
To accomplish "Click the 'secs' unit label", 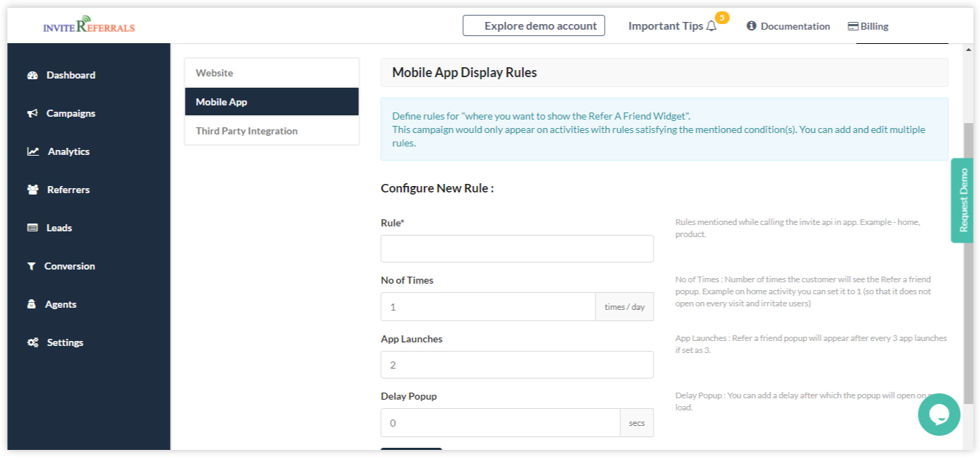I will click(x=637, y=423).
